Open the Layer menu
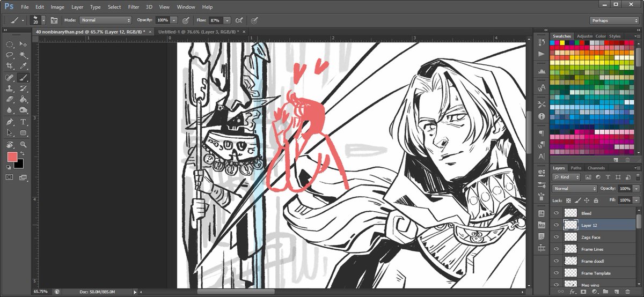This screenshot has width=644, height=297. coord(77,7)
